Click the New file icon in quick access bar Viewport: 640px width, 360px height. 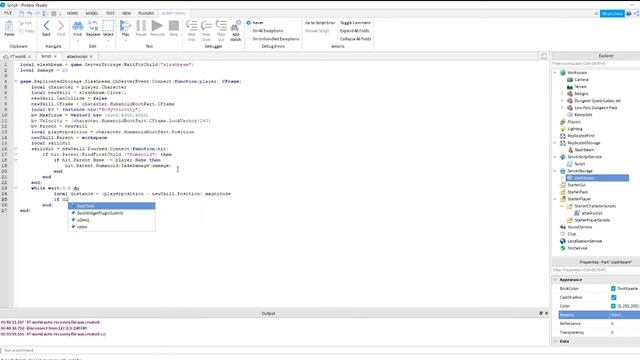(x=22, y=13)
